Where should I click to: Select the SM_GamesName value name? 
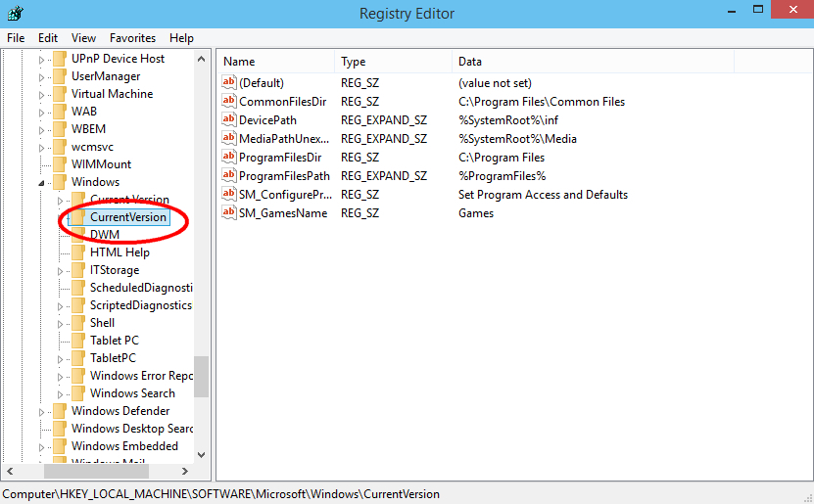tap(283, 213)
